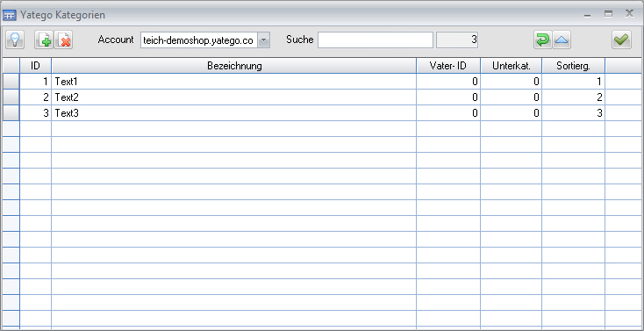644x331 pixels.
Task: Click the blue up triangle icon
Action: 562,40
